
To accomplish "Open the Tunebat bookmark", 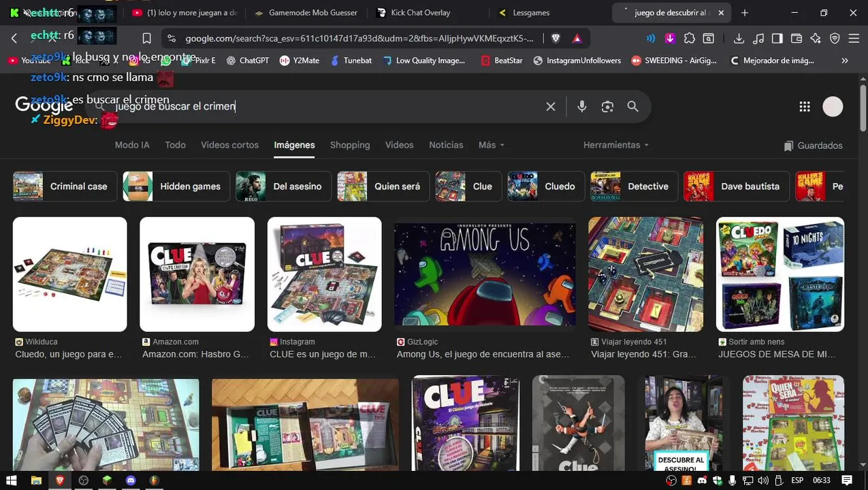I will coord(351,61).
